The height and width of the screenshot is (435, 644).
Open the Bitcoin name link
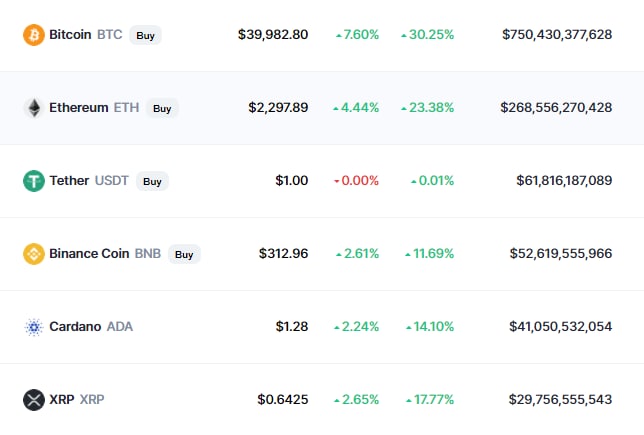click(70, 34)
